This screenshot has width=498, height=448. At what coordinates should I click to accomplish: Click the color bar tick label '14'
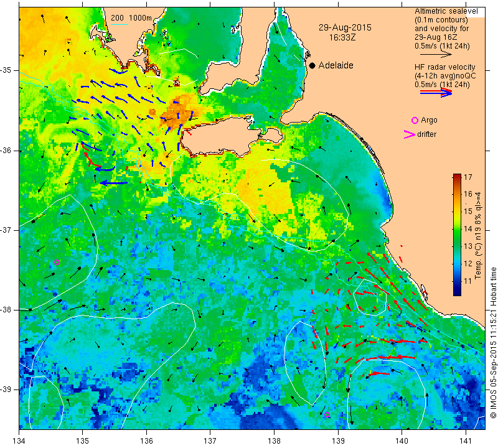pyautogui.click(x=468, y=228)
